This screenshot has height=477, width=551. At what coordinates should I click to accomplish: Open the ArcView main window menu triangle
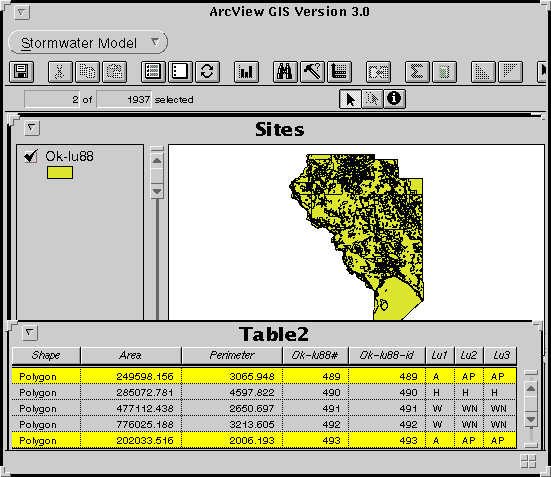[22, 12]
